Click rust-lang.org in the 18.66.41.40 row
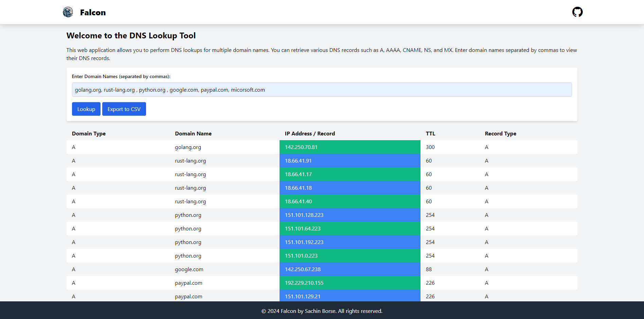This screenshot has width=644, height=319. coord(190,202)
